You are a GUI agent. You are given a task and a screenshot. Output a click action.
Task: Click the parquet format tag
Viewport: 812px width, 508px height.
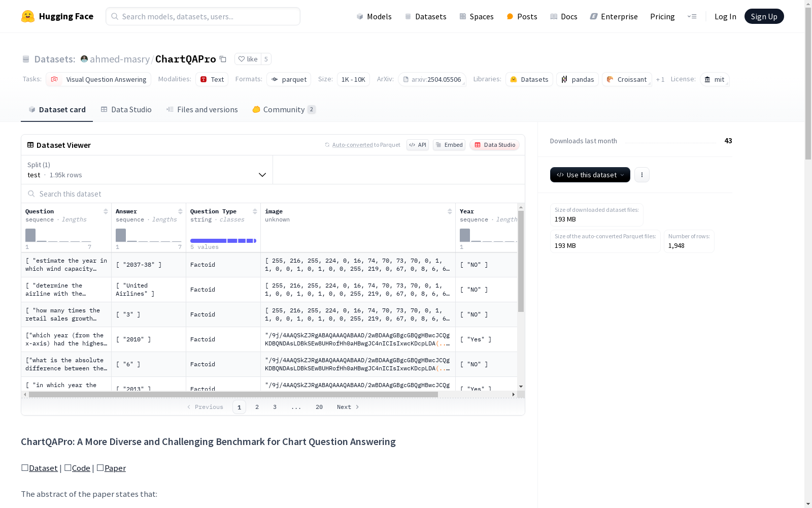[289, 79]
